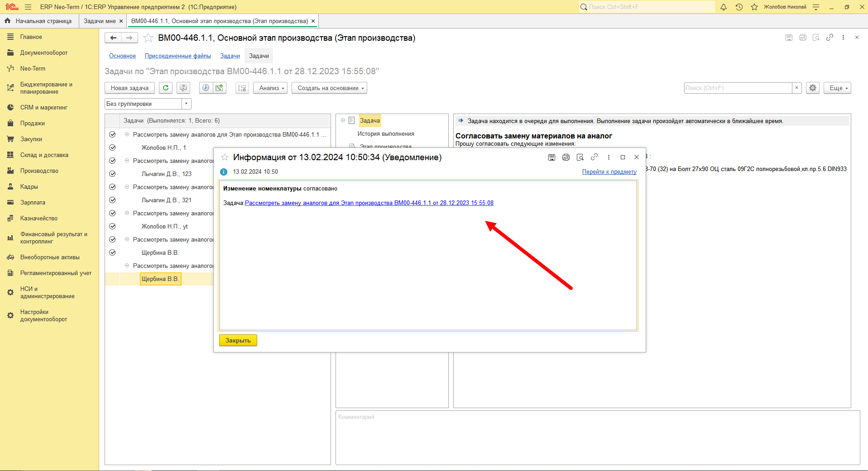Click the tree hierarchy icon left of Анализ
The height and width of the screenshot is (471, 868).
(242, 88)
